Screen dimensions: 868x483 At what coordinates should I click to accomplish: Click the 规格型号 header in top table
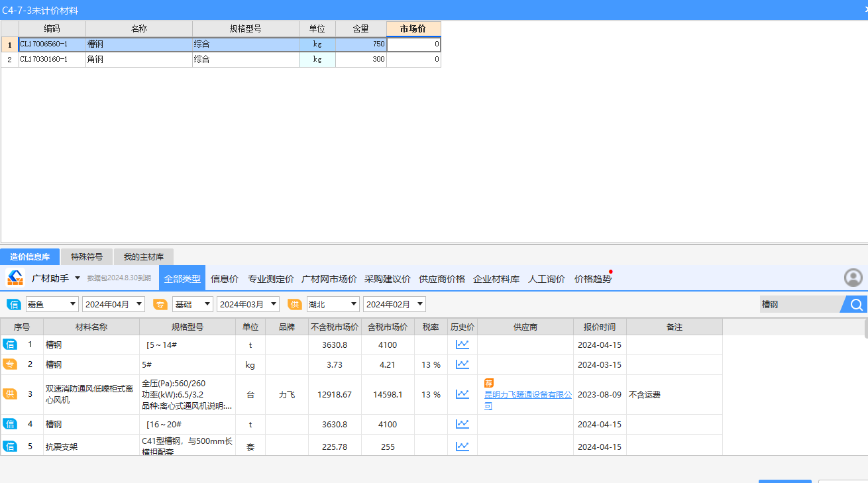246,29
